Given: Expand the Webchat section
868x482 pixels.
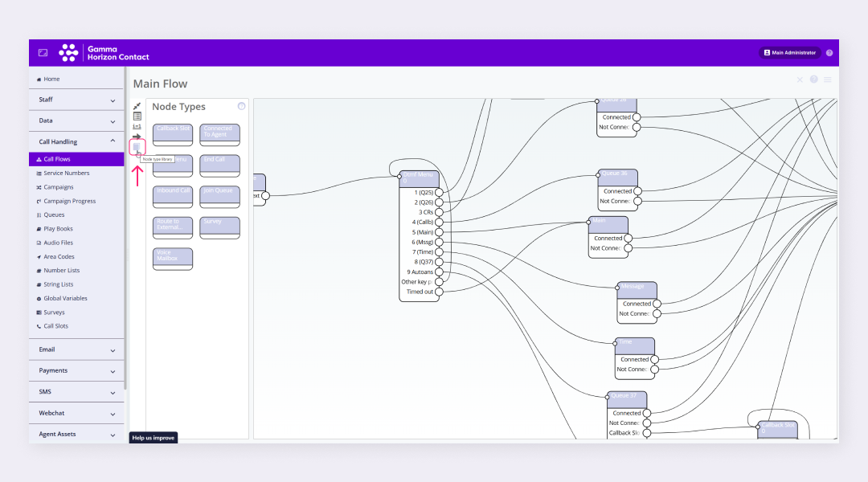Looking at the screenshot, I should 76,414.
